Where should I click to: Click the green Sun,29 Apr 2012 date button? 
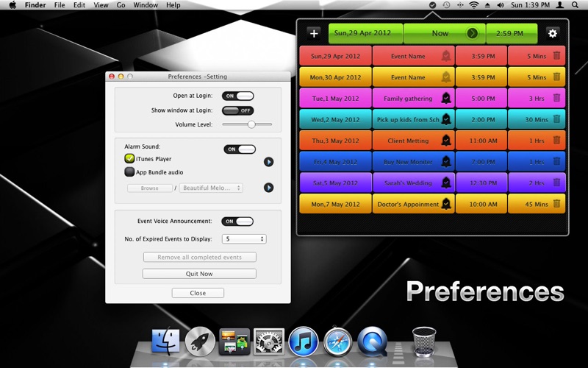point(365,33)
